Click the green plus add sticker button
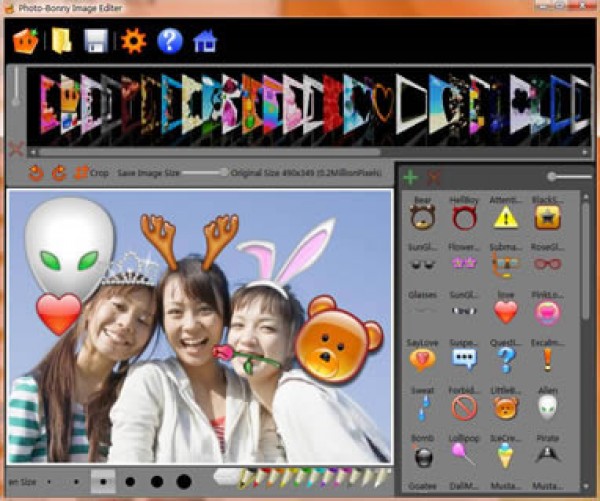This screenshot has width=600, height=501. coord(410,178)
